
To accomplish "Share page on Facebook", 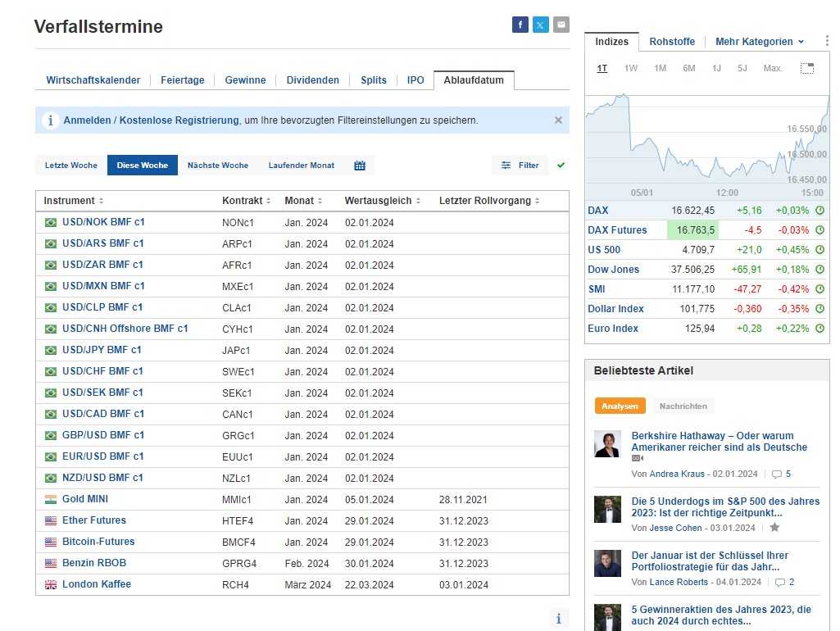I will [x=520, y=25].
